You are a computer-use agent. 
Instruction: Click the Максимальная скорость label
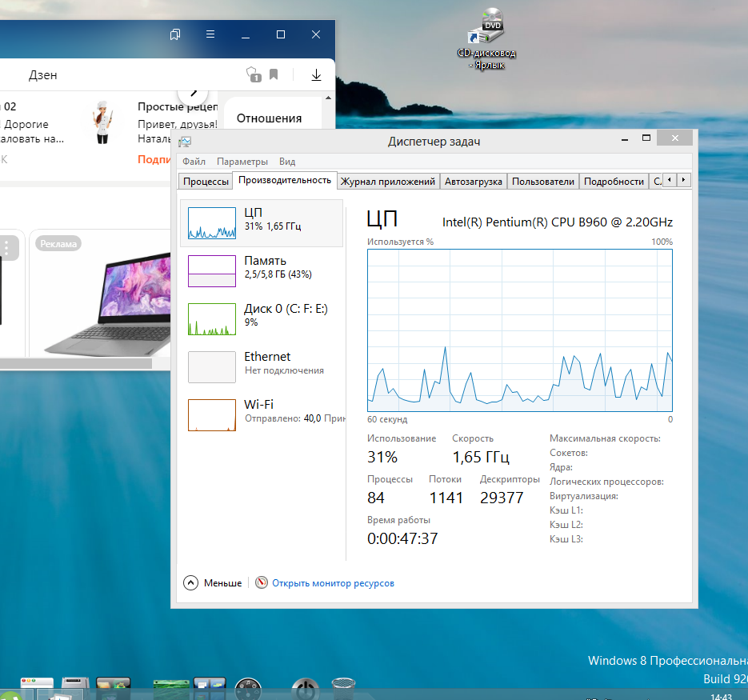tap(605, 438)
